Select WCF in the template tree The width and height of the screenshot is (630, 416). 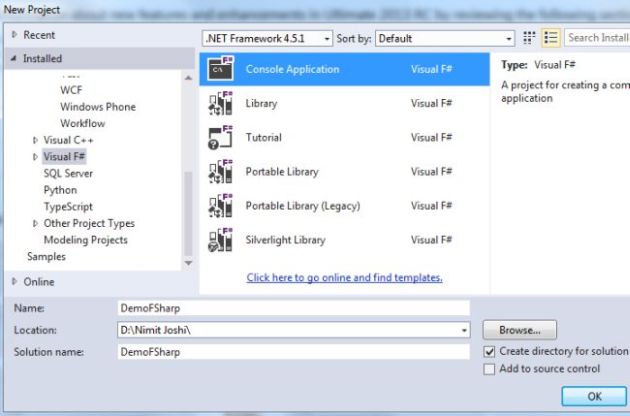coord(71,90)
